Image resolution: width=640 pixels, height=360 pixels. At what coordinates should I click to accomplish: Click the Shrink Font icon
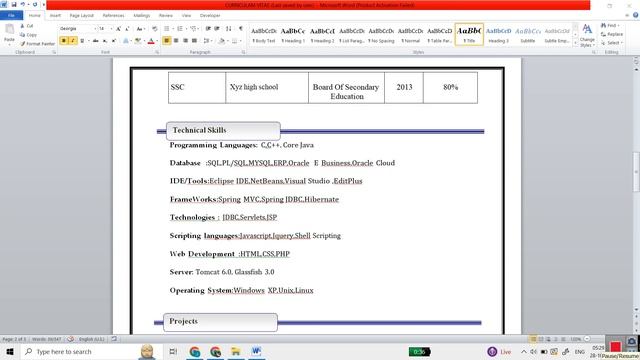tap(127, 29)
